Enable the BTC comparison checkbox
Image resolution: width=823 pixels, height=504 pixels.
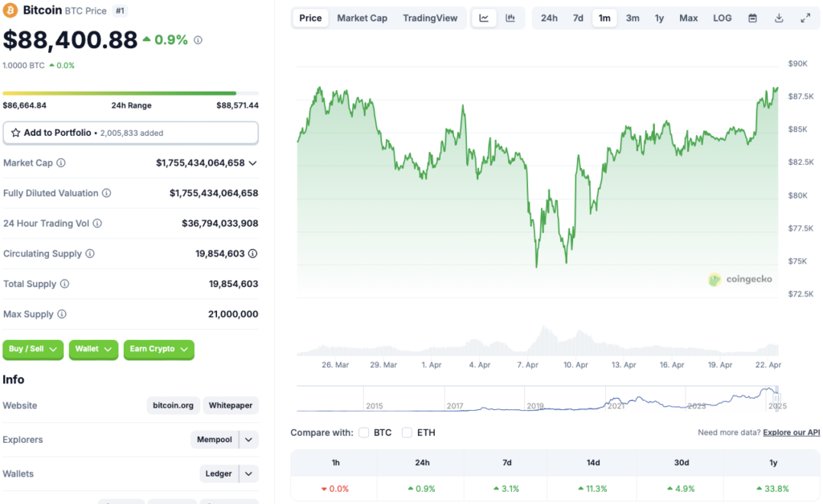pyautogui.click(x=364, y=432)
